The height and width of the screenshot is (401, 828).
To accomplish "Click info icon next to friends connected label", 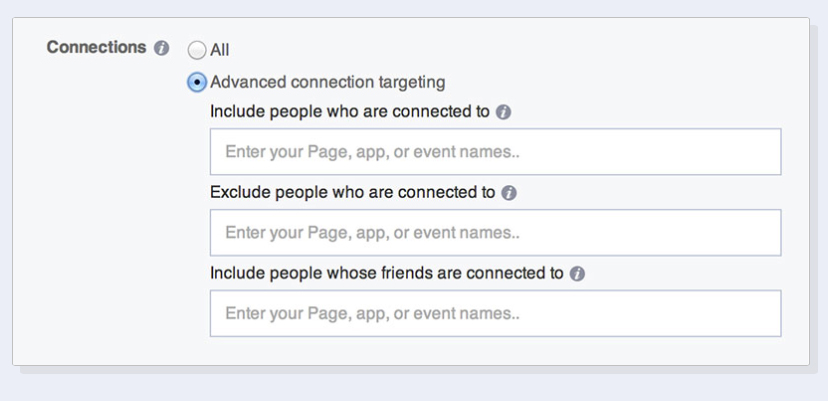I will pyautogui.click(x=577, y=273).
